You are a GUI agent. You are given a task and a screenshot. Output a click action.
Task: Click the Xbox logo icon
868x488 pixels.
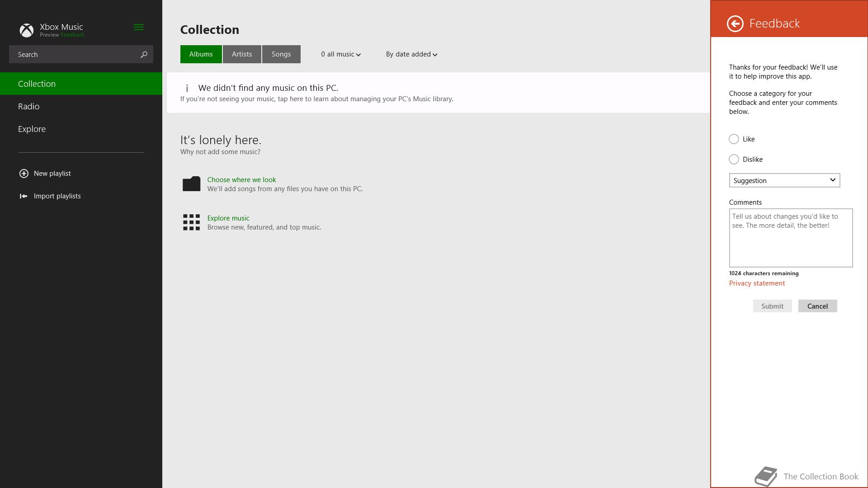coord(27,30)
